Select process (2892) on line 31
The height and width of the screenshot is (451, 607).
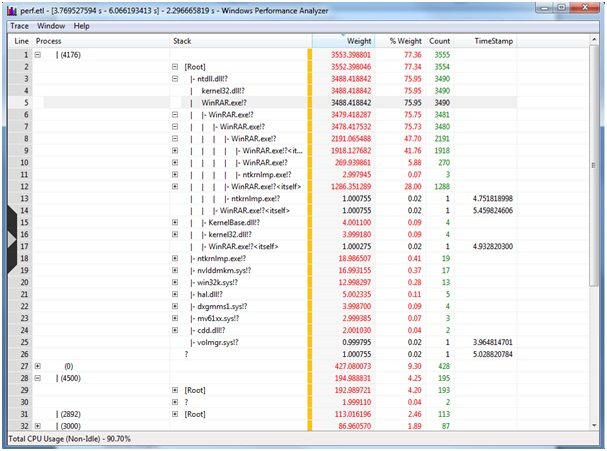pyautogui.click(x=69, y=414)
